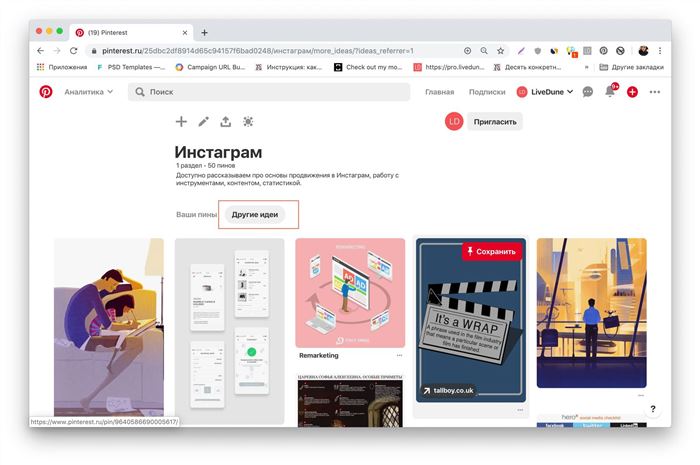Click the Инстаграм board title
The width and height of the screenshot is (700, 465).
(x=218, y=152)
